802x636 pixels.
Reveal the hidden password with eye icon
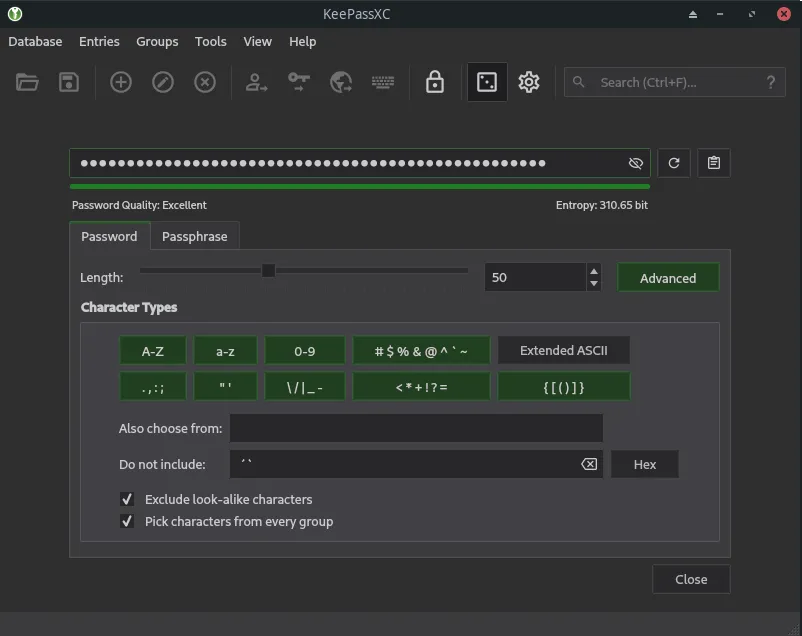[x=635, y=163]
